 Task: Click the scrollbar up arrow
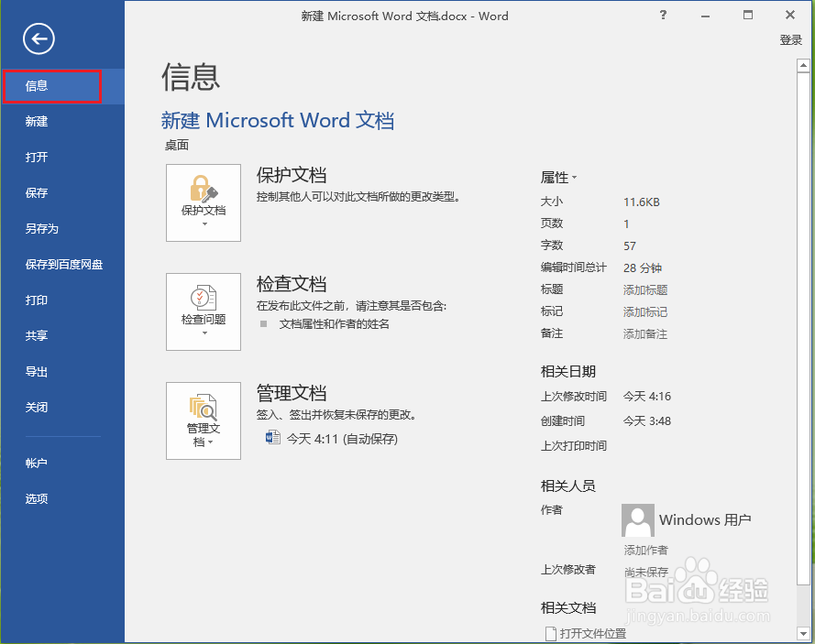(803, 65)
